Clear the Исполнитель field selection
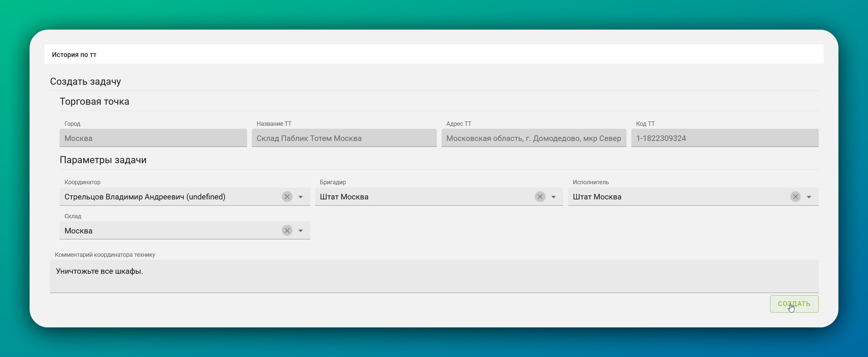The width and height of the screenshot is (868, 357). tap(796, 197)
